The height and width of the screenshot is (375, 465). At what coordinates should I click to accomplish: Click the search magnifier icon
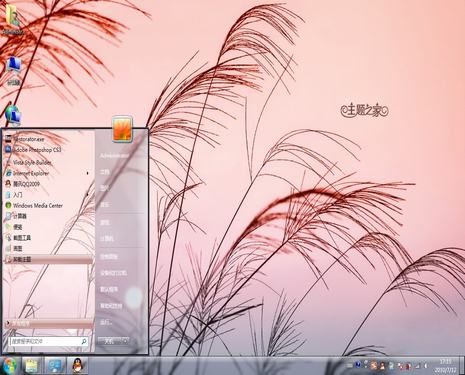(84, 341)
